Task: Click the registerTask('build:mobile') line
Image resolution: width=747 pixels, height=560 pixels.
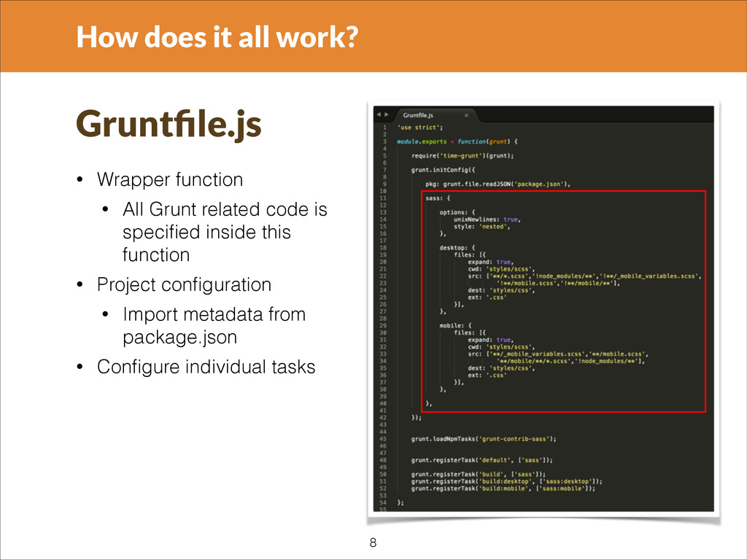Action: tap(503, 489)
